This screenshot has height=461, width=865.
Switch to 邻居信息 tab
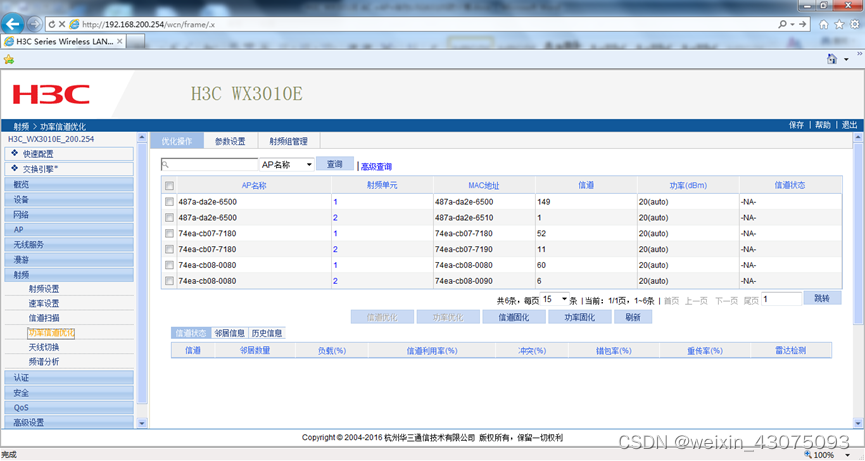point(229,333)
